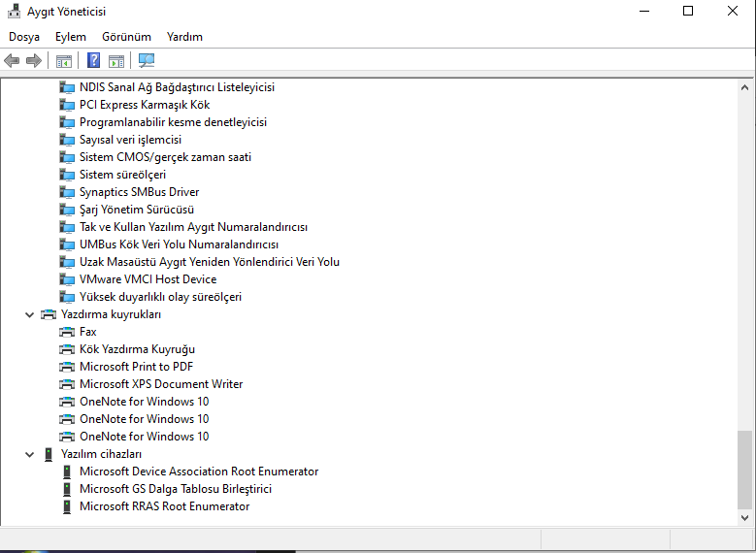The height and width of the screenshot is (553, 756).
Task: Click the Yazılım cihazları category icon
Action: [49, 454]
